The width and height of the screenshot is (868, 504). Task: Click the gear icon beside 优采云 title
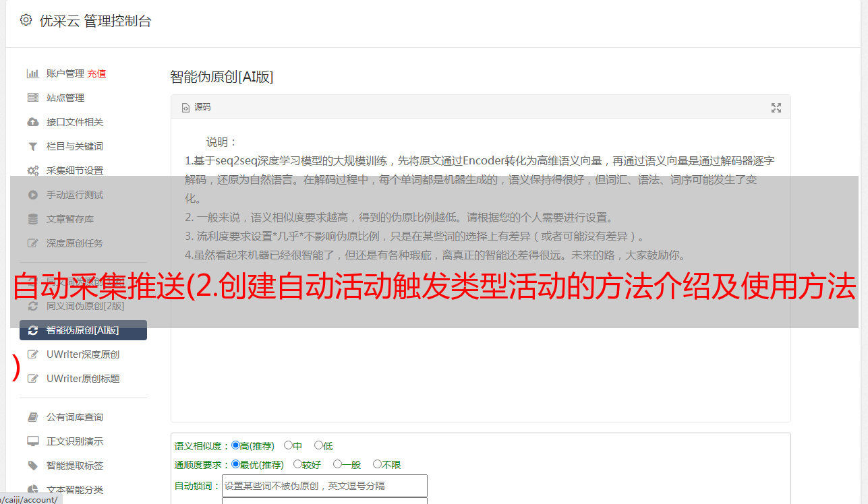pyautogui.click(x=26, y=20)
